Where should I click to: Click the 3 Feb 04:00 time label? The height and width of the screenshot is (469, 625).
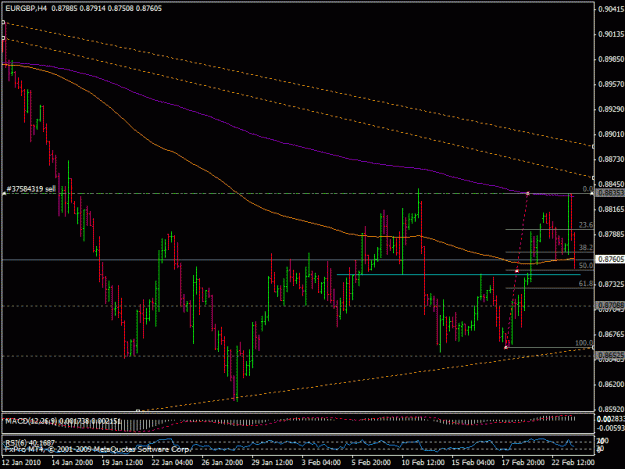tap(321, 462)
